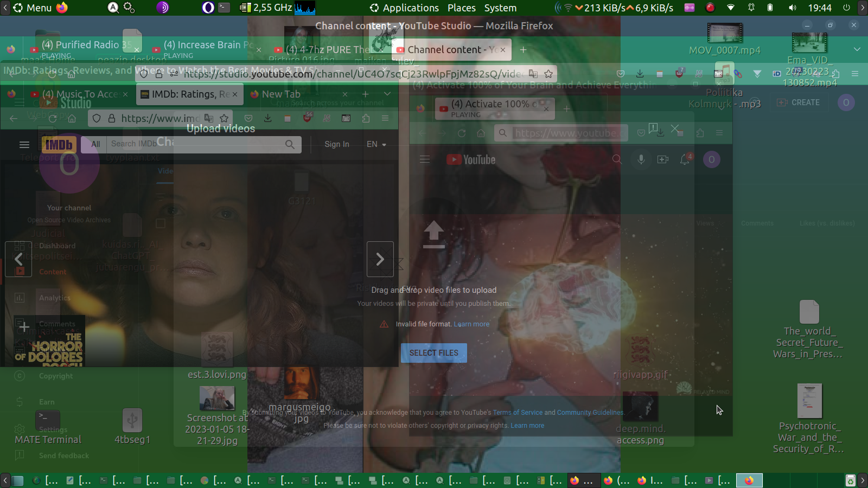Click the YouTube search magnifier icon
This screenshot has height=488, width=868.
617,159
